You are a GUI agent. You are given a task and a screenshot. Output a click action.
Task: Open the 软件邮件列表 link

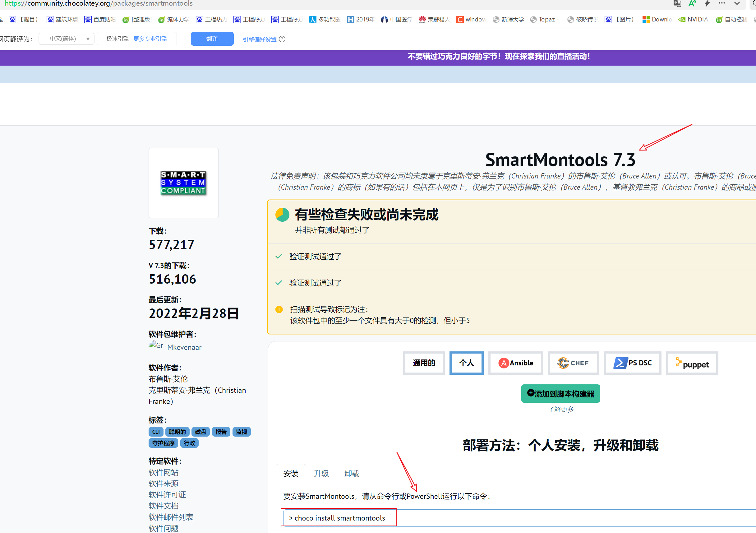[x=171, y=517]
